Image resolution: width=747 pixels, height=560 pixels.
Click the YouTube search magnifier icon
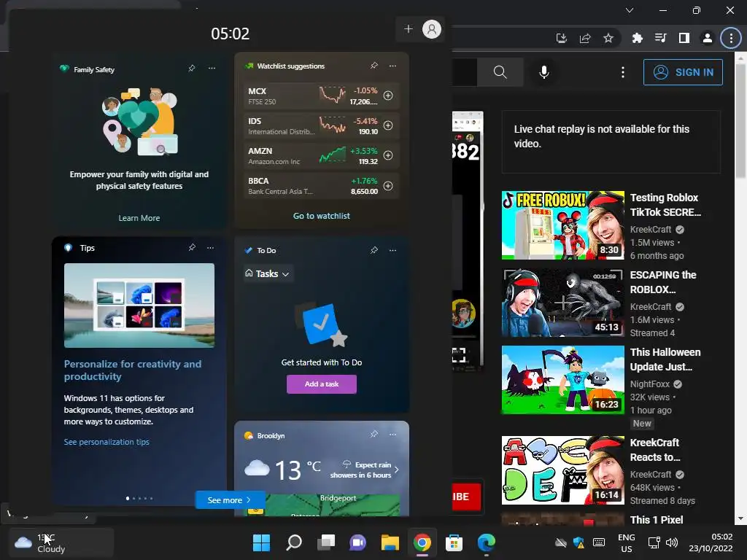500,72
